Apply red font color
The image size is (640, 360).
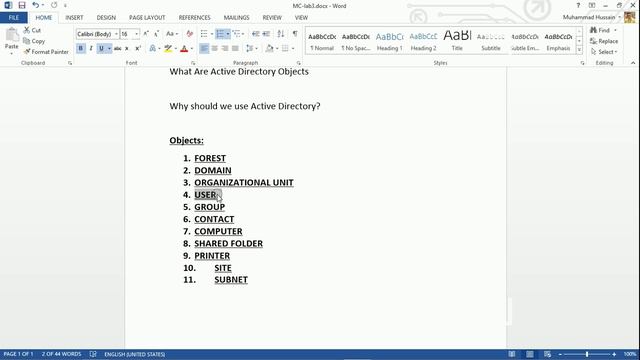click(184, 49)
